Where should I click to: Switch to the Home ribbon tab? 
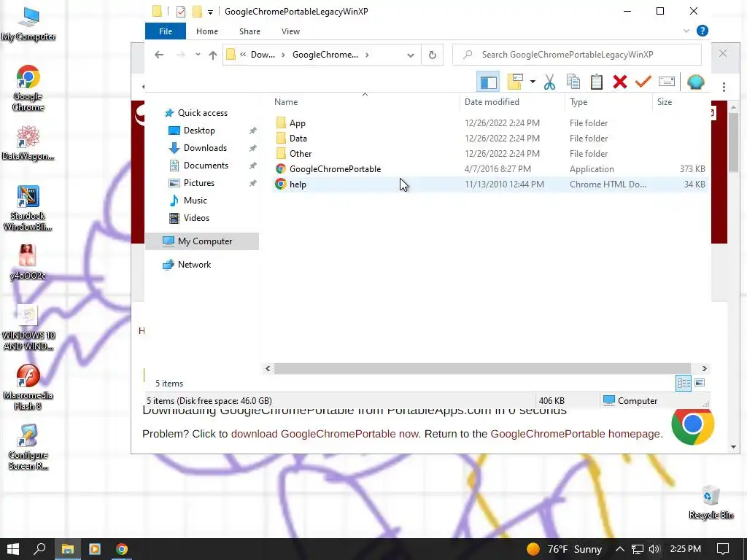[x=206, y=31]
